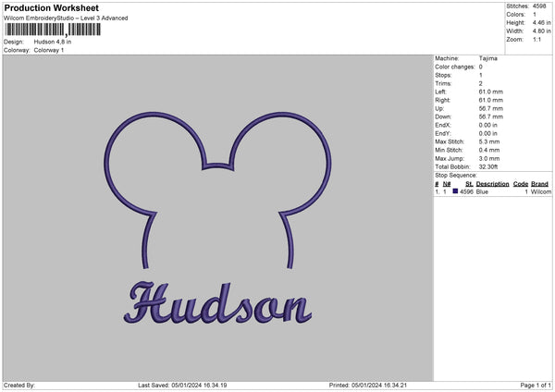Click the machine value 'Tajima'
The image size is (555, 392).
click(x=487, y=58)
